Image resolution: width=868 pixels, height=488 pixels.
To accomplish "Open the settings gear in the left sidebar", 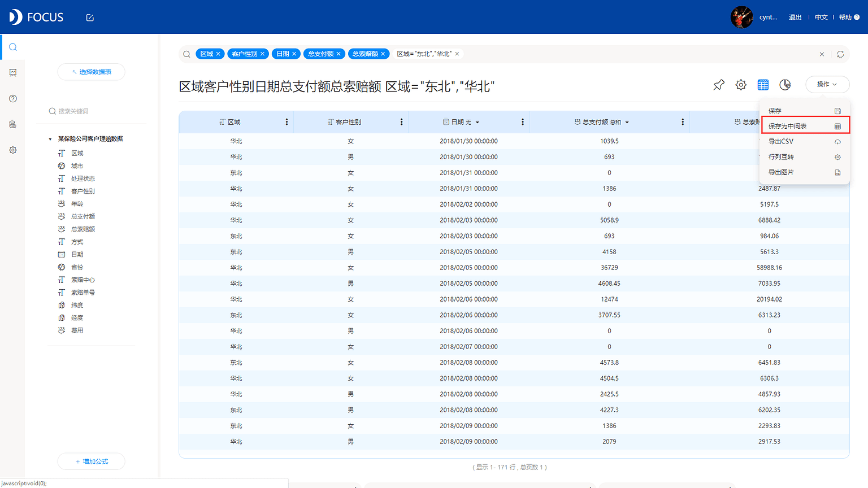I will [12, 150].
